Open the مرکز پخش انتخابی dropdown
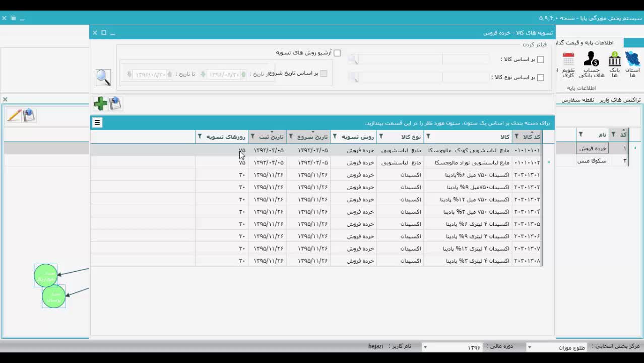 coord(529,347)
